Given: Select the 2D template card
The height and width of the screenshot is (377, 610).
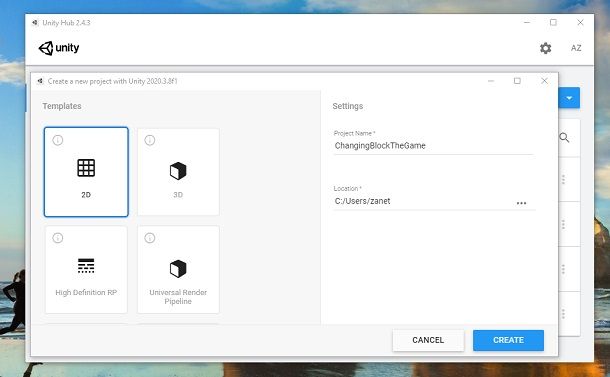Looking at the screenshot, I should pyautogui.click(x=86, y=172).
